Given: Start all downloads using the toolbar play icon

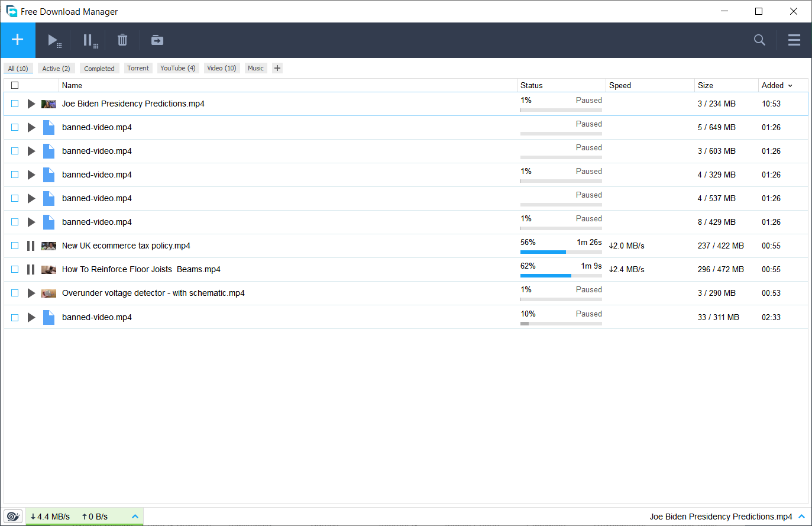Looking at the screenshot, I should click(x=54, y=40).
